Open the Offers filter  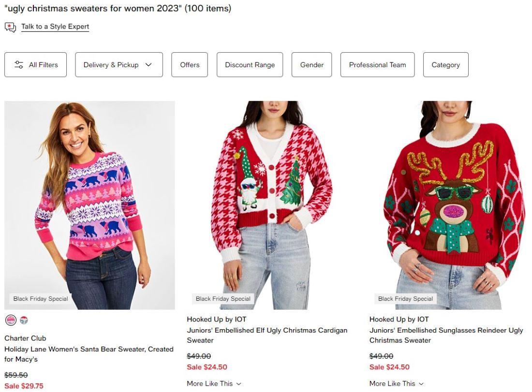tap(190, 65)
